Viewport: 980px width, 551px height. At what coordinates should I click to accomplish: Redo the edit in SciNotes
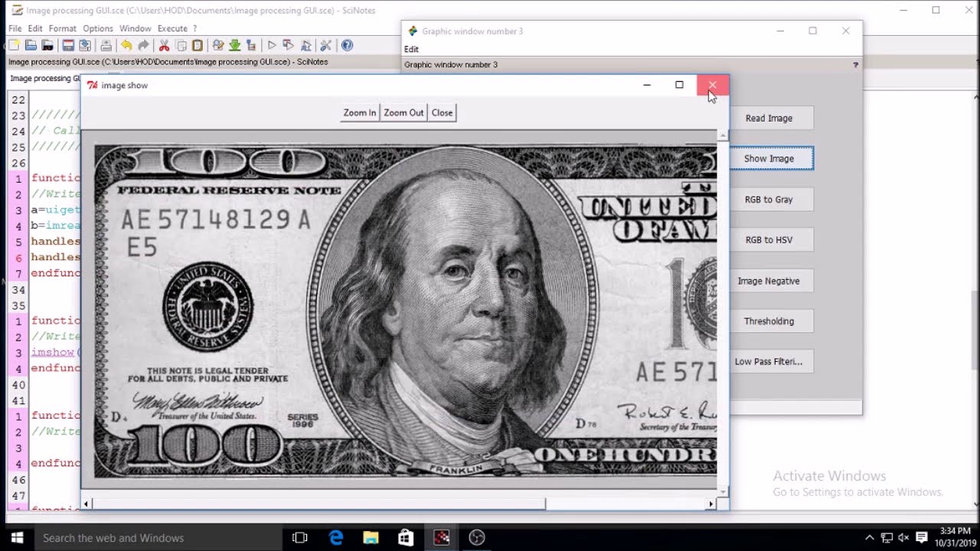[143, 45]
